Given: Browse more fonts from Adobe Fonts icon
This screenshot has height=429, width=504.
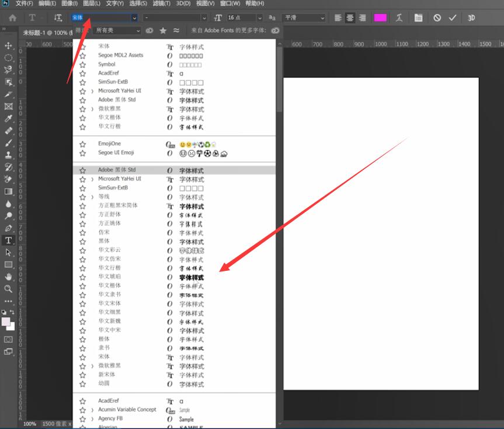Looking at the screenshot, I should point(275,30).
